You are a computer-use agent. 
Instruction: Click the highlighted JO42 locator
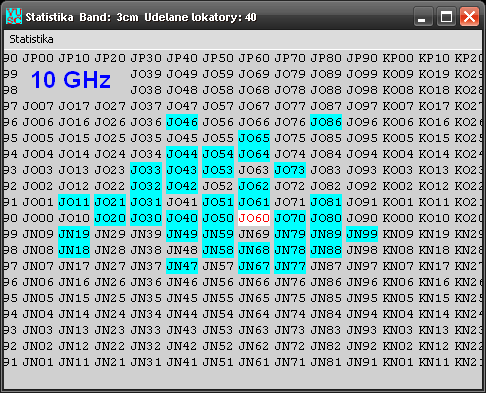click(182, 186)
